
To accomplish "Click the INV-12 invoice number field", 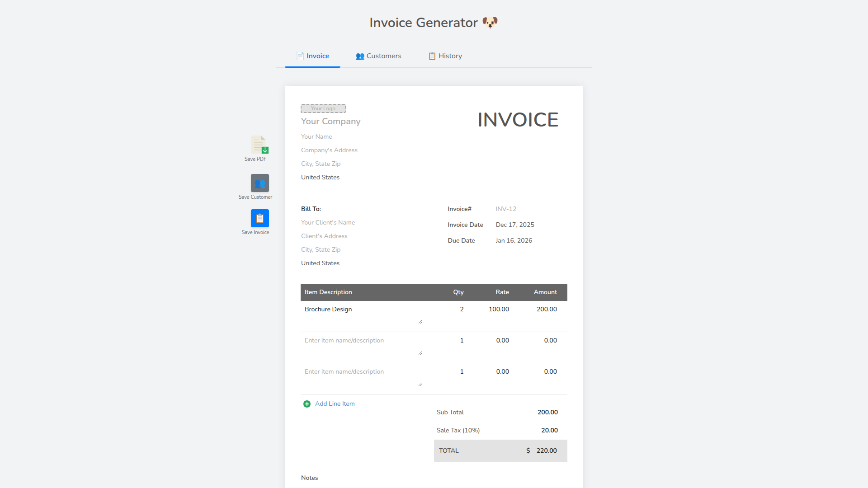I will tap(531, 209).
